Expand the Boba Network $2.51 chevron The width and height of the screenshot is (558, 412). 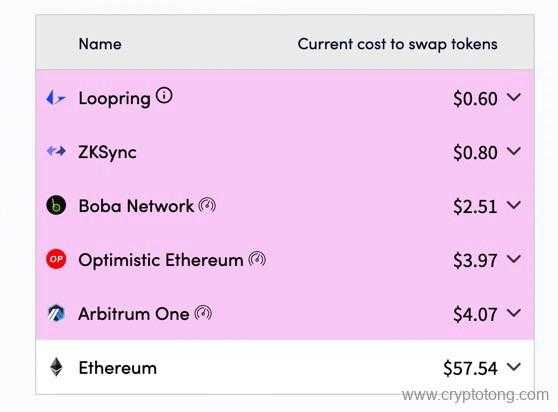(514, 205)
